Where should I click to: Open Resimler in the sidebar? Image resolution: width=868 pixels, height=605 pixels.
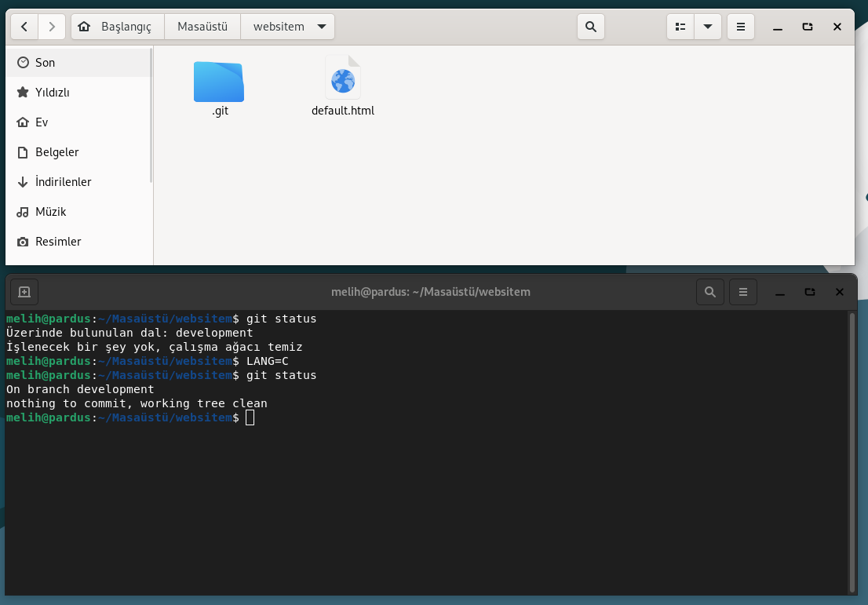[78, 242]
